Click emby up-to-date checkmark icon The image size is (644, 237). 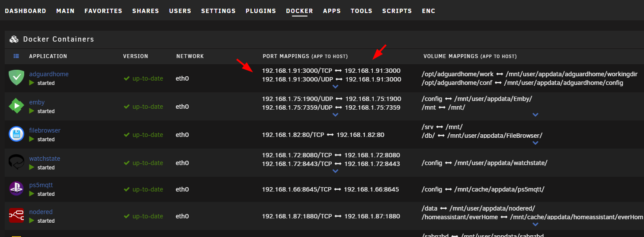[x=127, y=107]
